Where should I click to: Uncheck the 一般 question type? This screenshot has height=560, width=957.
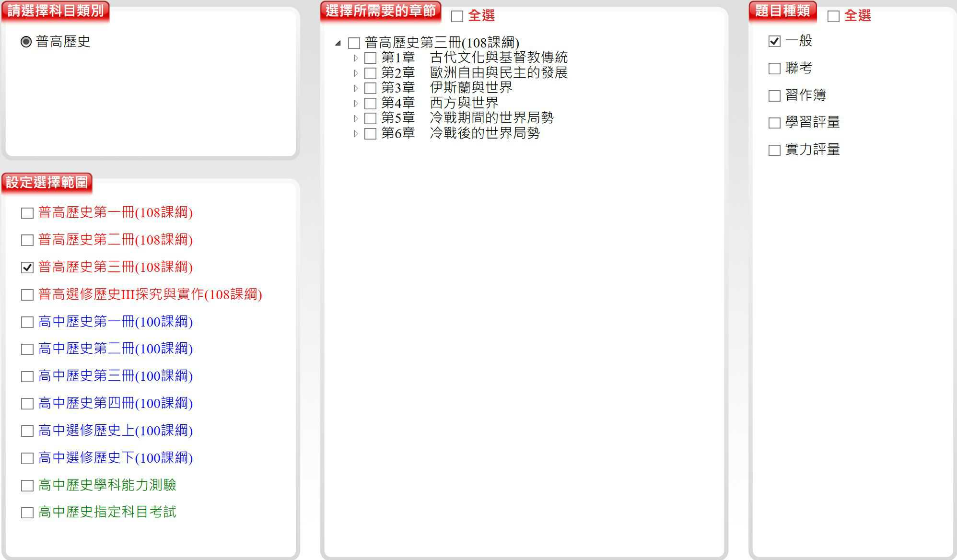774,41
